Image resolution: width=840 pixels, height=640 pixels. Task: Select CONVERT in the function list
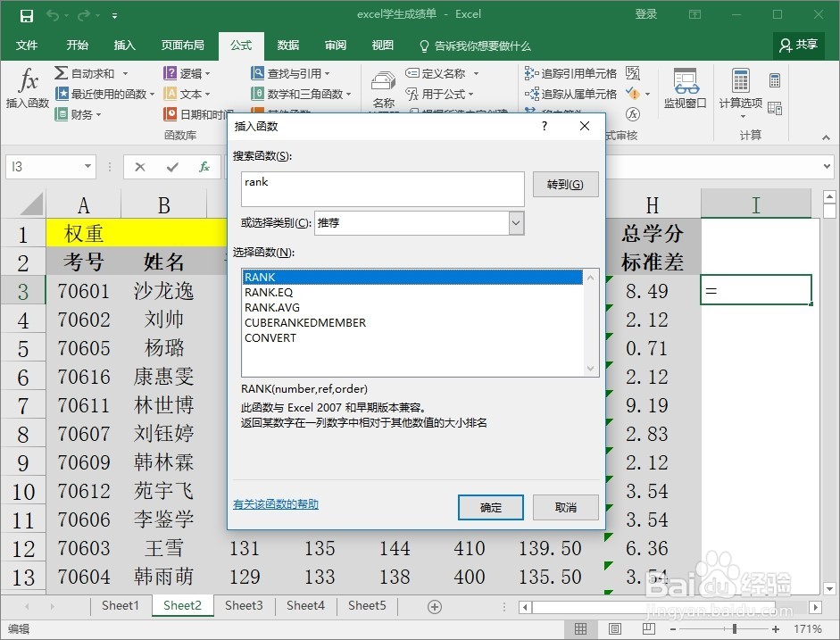412,338
